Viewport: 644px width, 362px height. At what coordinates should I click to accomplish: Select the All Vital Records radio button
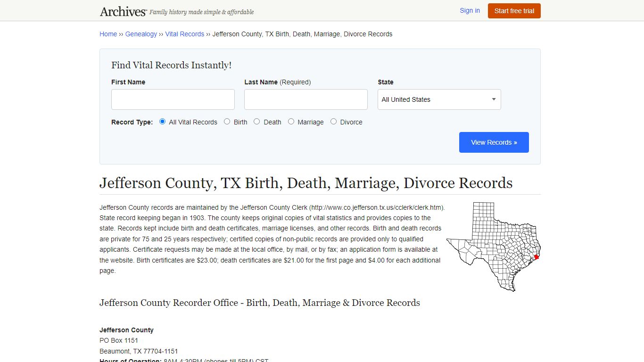pyautogui.click(x=162, y=121)
